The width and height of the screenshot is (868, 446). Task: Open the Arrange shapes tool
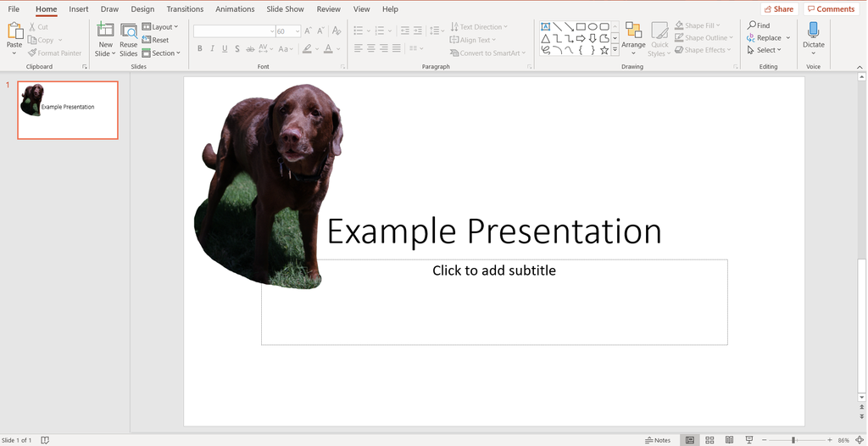click(633, 39)
